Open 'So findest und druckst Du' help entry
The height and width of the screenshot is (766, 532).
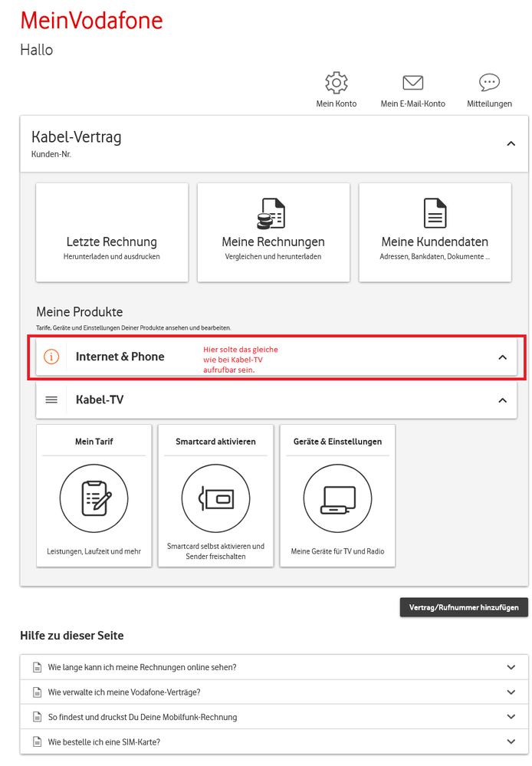tap(143, 717)
